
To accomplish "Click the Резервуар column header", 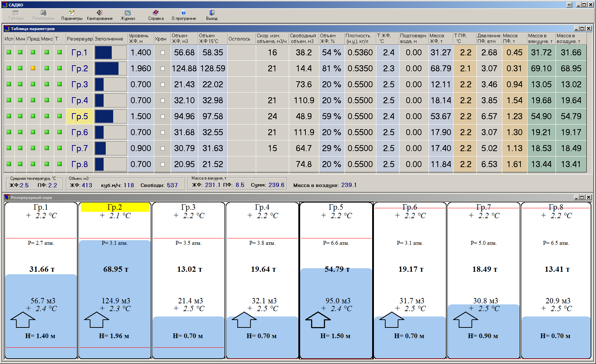I will (79, 39).
